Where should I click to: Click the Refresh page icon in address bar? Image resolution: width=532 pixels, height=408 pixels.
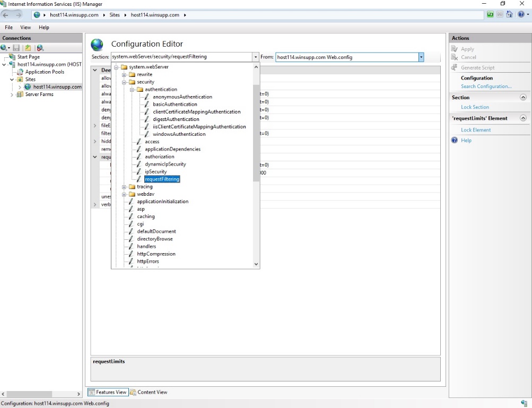490,14
